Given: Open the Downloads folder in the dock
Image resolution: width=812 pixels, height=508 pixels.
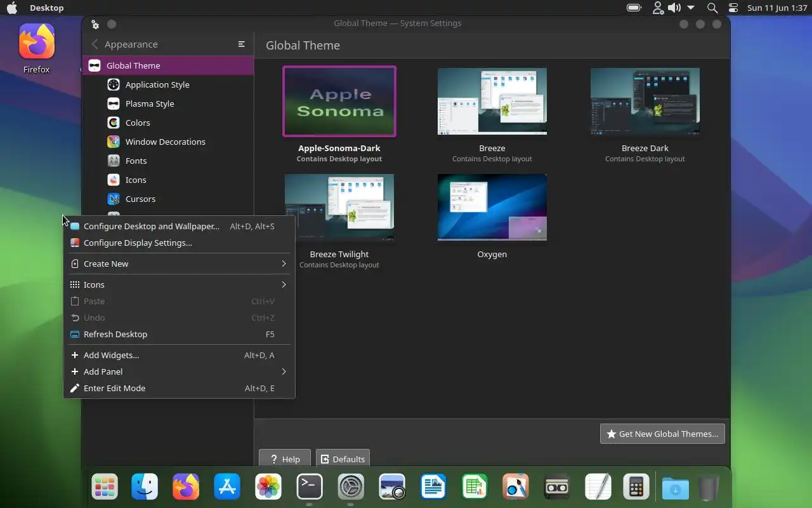Looking at the screenshot, I should pyautogui.click(x=676, y=488).
